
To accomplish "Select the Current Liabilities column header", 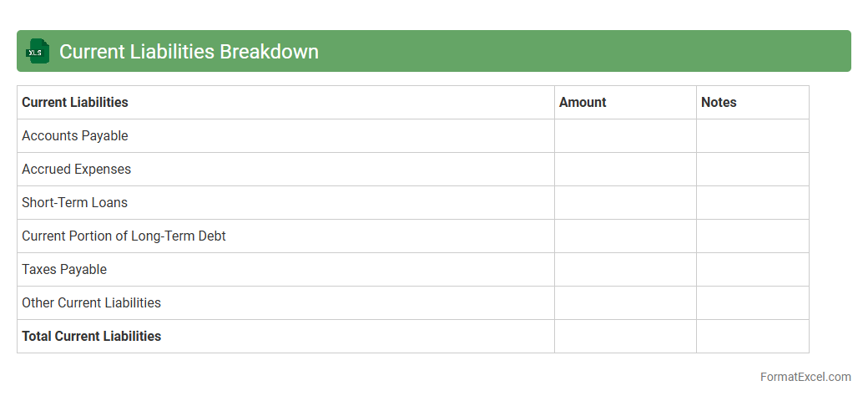I will click(x=75, y=102).
